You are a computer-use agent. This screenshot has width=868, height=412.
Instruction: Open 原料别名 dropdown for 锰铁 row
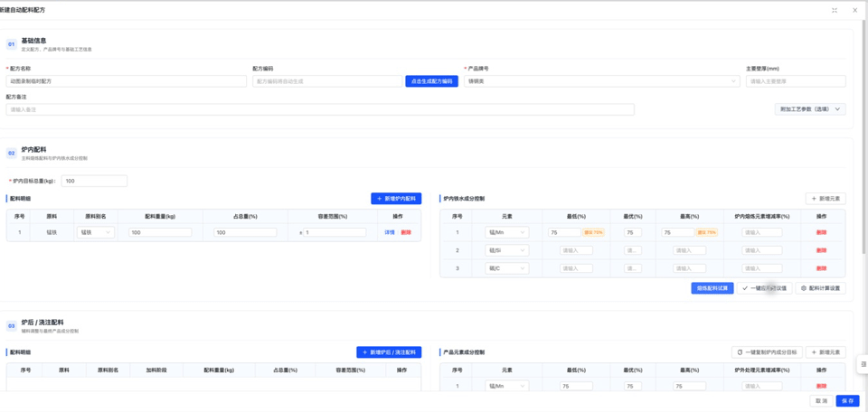(96, 233)
